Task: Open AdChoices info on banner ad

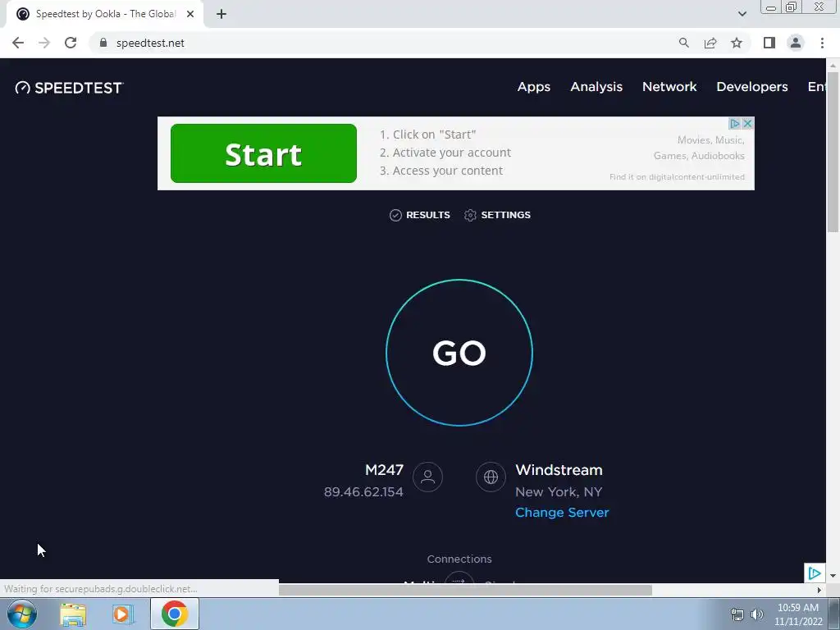Action: point(734,124)
